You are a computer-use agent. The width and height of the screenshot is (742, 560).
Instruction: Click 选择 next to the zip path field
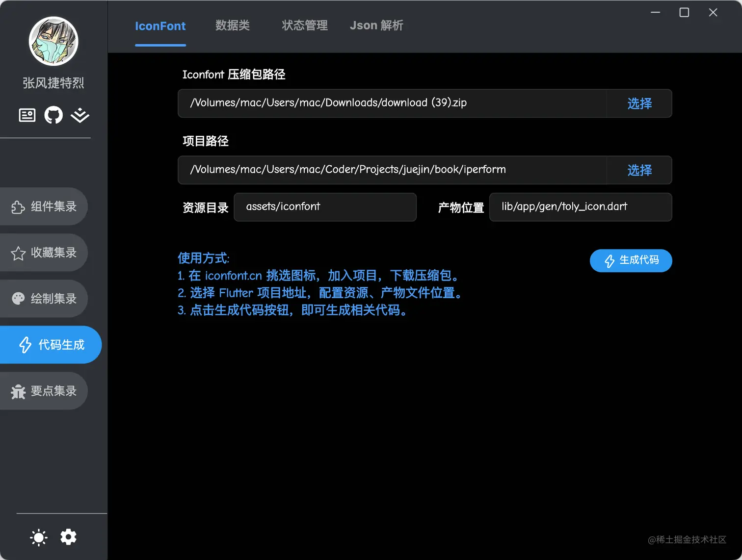(639, 103)
